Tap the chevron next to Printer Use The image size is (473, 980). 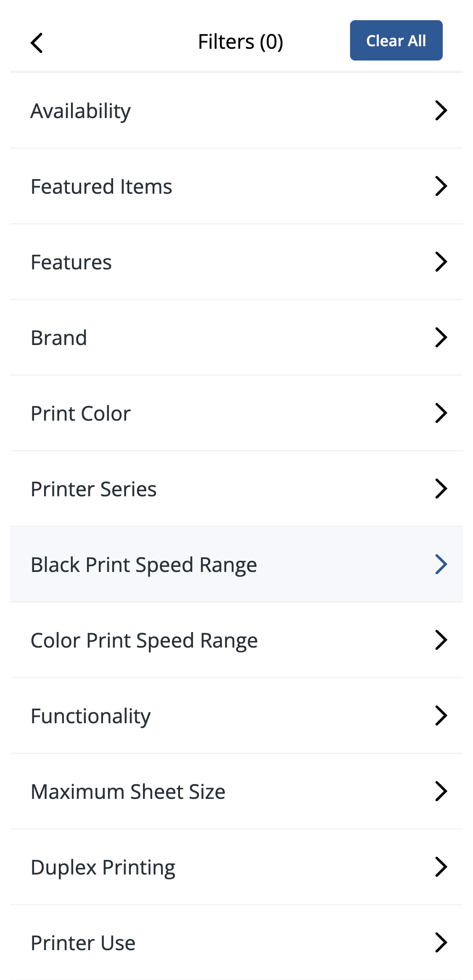click(x=441, y=942)
